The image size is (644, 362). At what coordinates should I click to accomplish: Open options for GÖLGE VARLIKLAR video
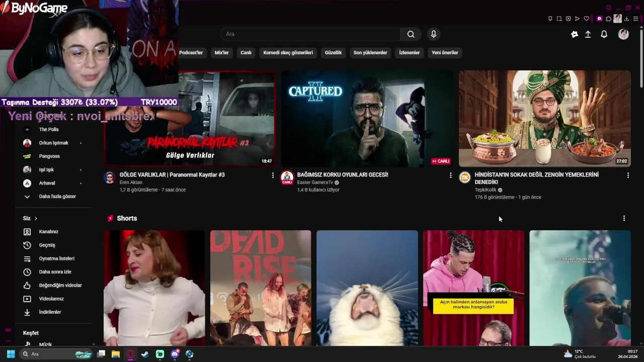[273, 175]
